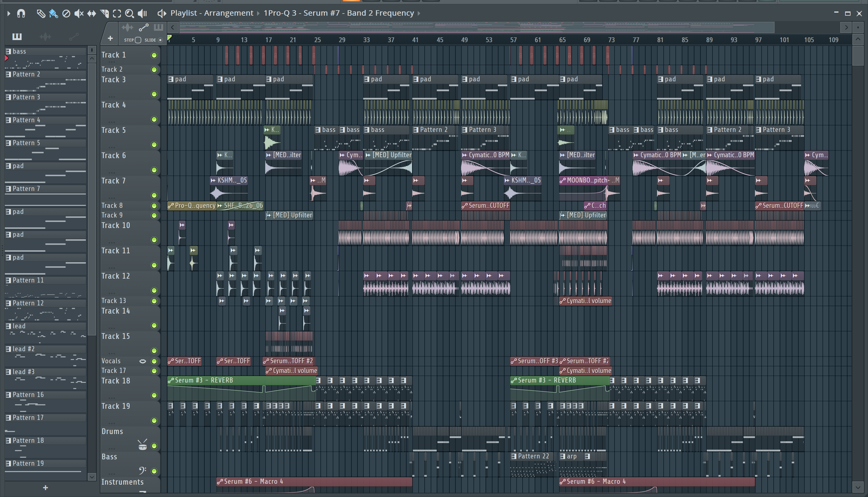Image resolution: width=868 pixels, height=497 pixels.
Task: Mute the Drums track green LED
Action: pyautogui.click(x=154, y=446)
